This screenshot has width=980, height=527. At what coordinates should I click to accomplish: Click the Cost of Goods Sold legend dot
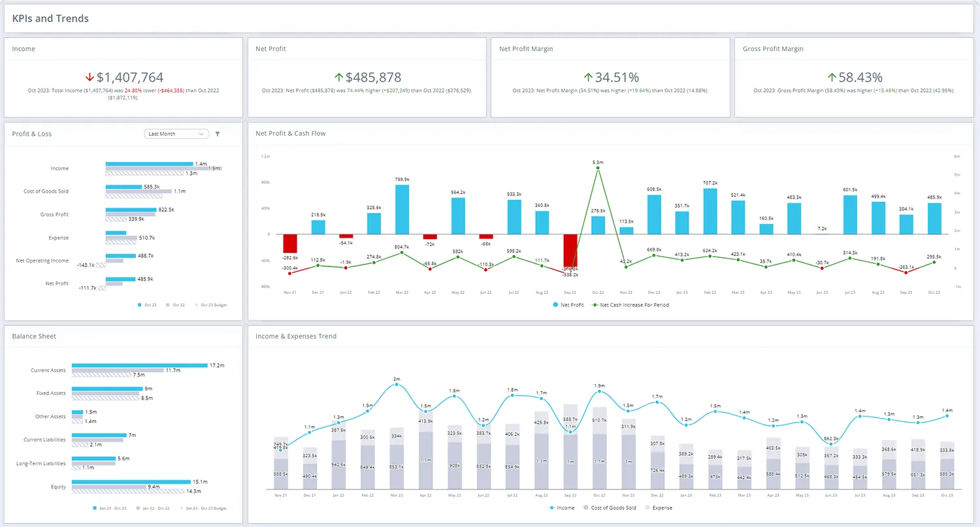[586, 507]
